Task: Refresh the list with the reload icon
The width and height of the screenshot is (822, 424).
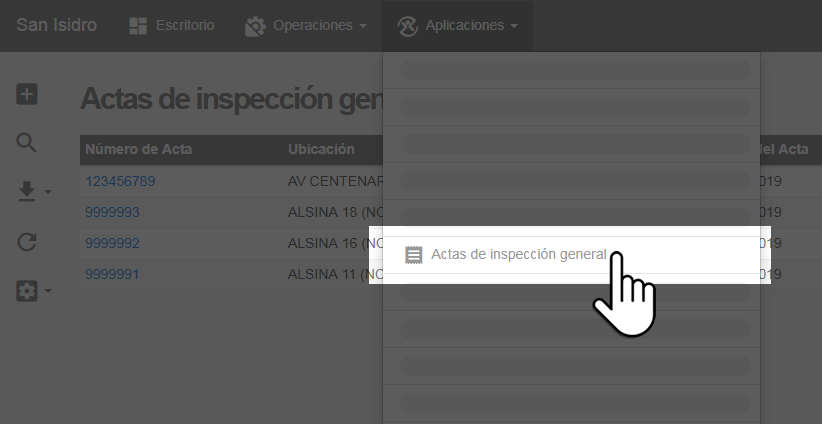Action: click(x=27, y=241)
